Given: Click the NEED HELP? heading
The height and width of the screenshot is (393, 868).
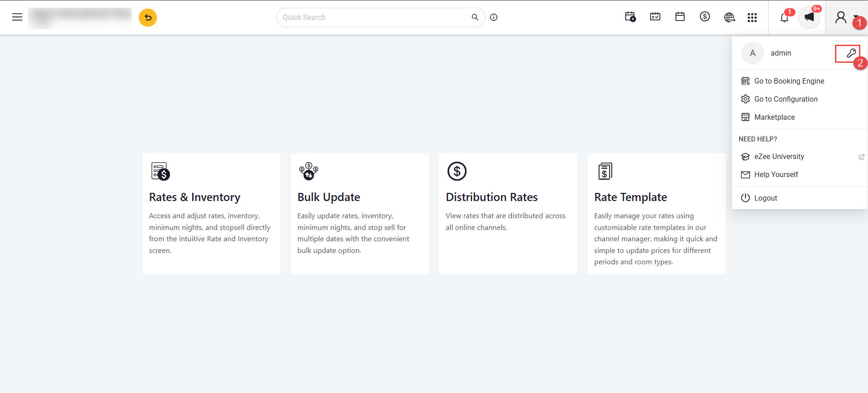Looking at the screenshot, I should tap(758, 139).
